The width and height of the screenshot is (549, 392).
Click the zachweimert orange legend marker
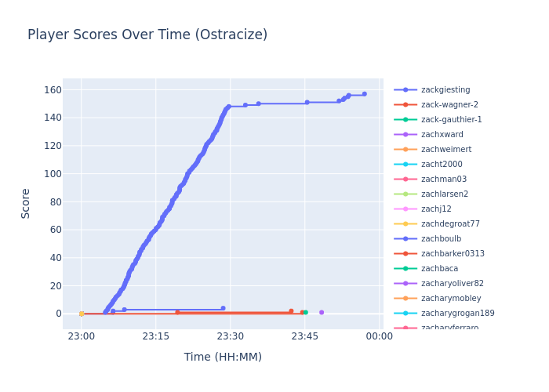(x=405, y=150)
